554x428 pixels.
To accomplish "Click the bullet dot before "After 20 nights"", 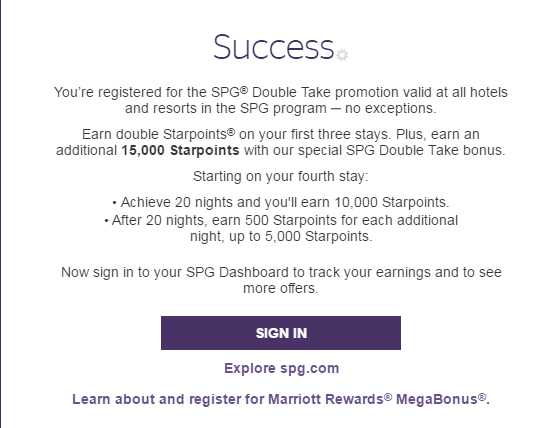I will coord(106,221).
